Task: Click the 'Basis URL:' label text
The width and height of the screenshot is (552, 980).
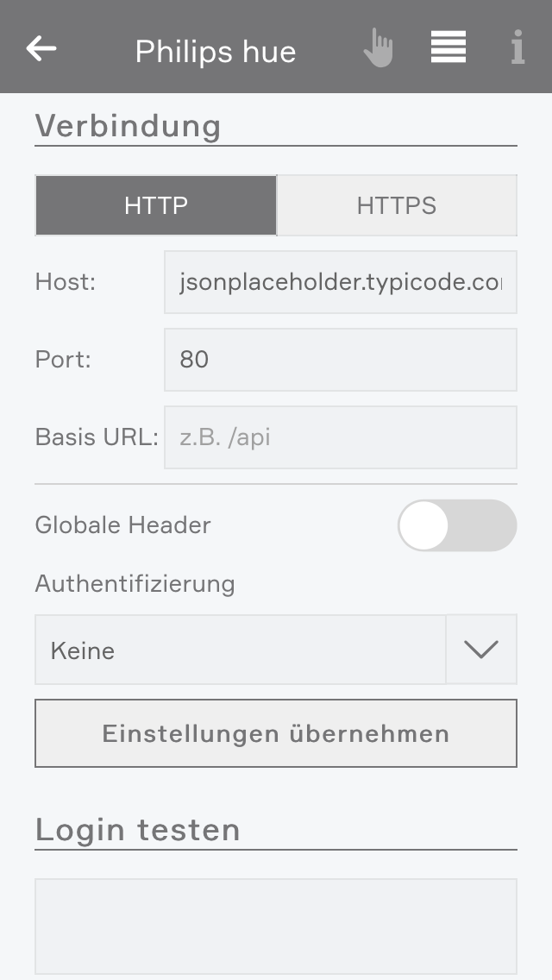Action: (97, 437)
